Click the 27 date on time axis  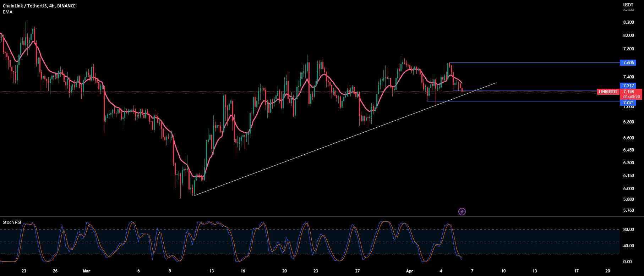[358, 271]
